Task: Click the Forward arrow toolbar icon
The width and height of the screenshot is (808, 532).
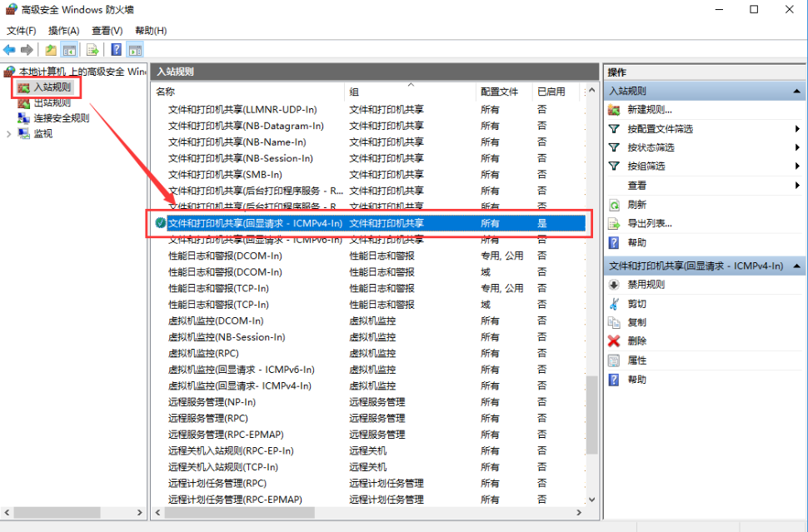Action: [x=27, y=50]
